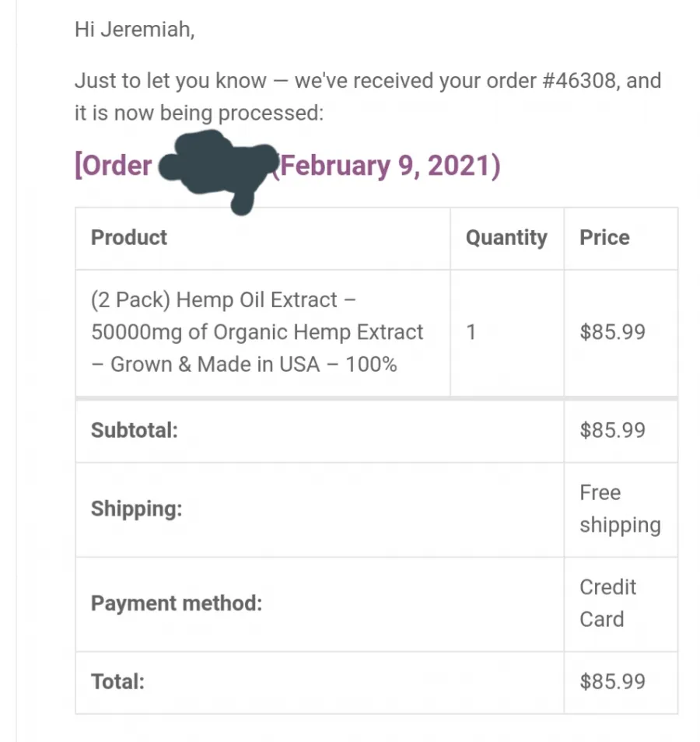Click the Total label
Screen dimensions: 700x742
[x=117, y=682]
